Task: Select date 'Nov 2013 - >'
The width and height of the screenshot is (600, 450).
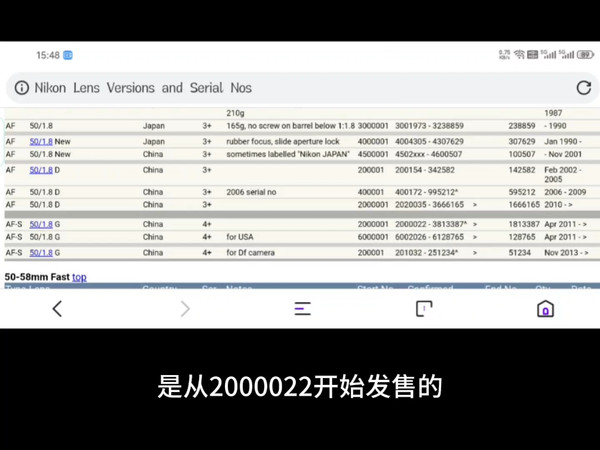Action: 566,253
